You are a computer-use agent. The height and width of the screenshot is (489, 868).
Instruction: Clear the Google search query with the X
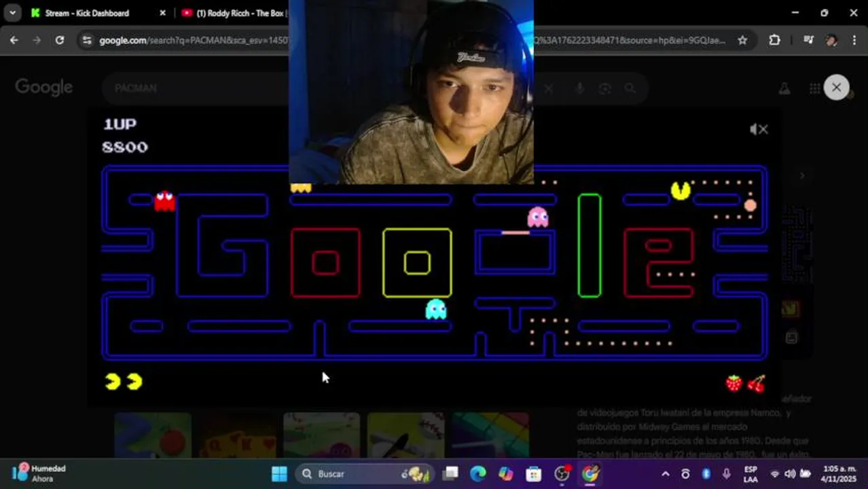[548, 88]
